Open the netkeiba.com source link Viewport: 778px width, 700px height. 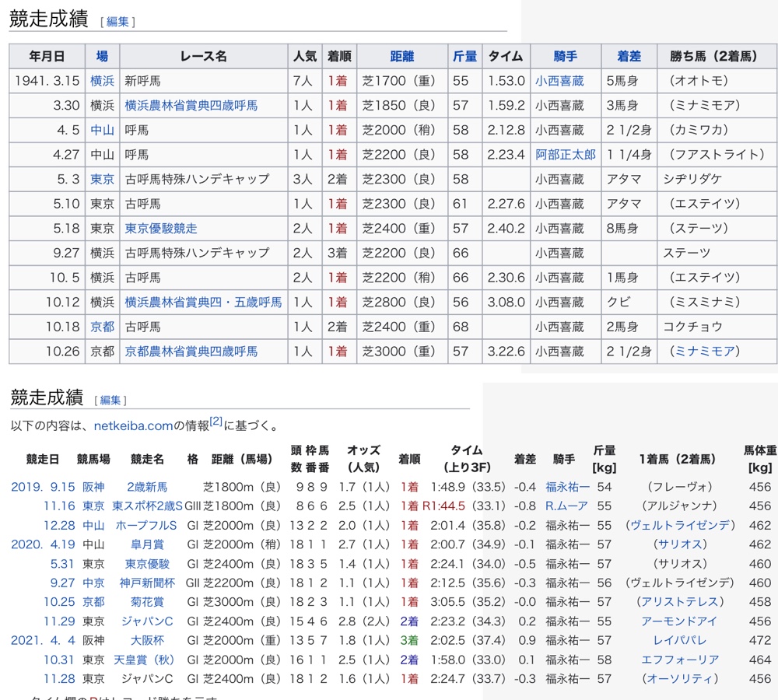[x=134, y=425]
